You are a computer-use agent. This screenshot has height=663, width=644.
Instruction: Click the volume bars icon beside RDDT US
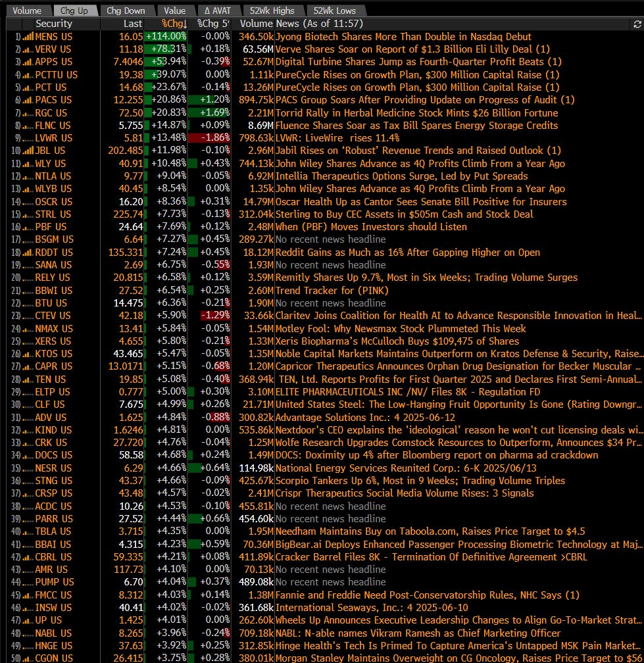28,253
